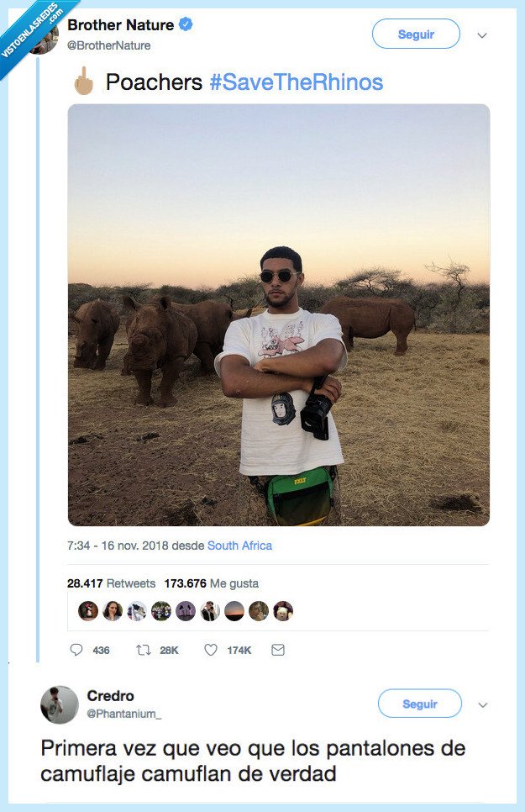Click the first liker avatar under the tweet
The image size is (525, 812).
coord(86,610)
